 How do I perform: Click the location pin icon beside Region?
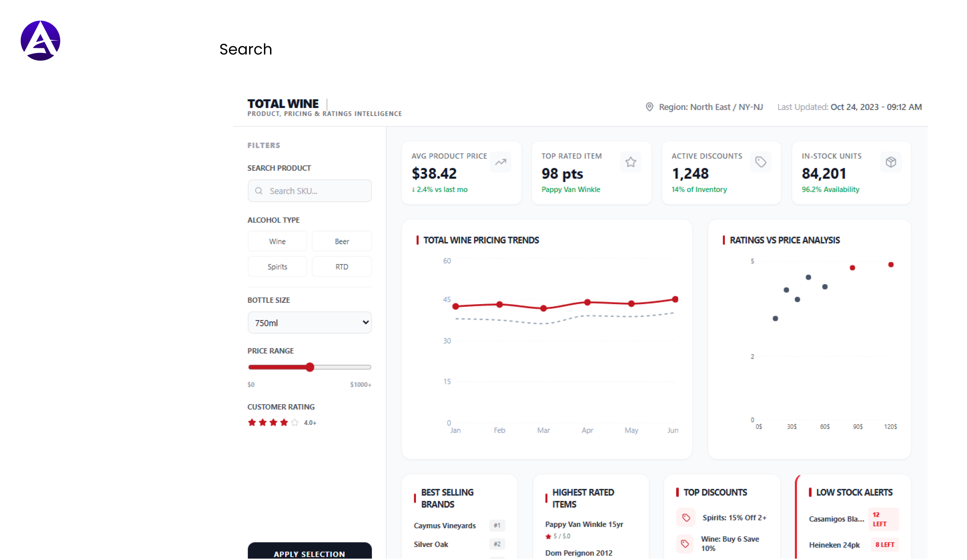(649, 107)
